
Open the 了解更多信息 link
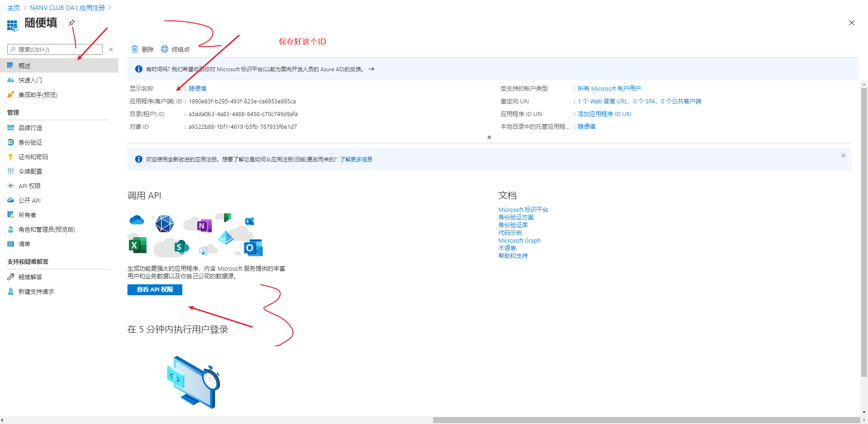356,159
